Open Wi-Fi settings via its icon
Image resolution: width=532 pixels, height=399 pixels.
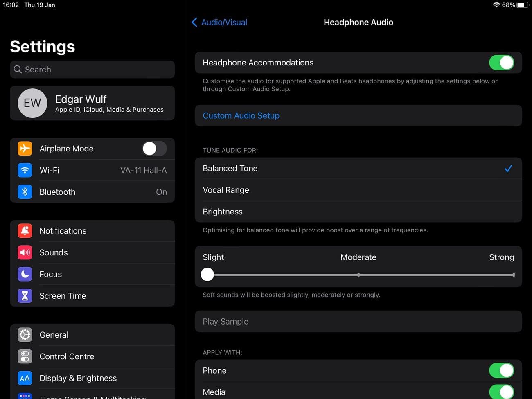click(x=25, y=170)
